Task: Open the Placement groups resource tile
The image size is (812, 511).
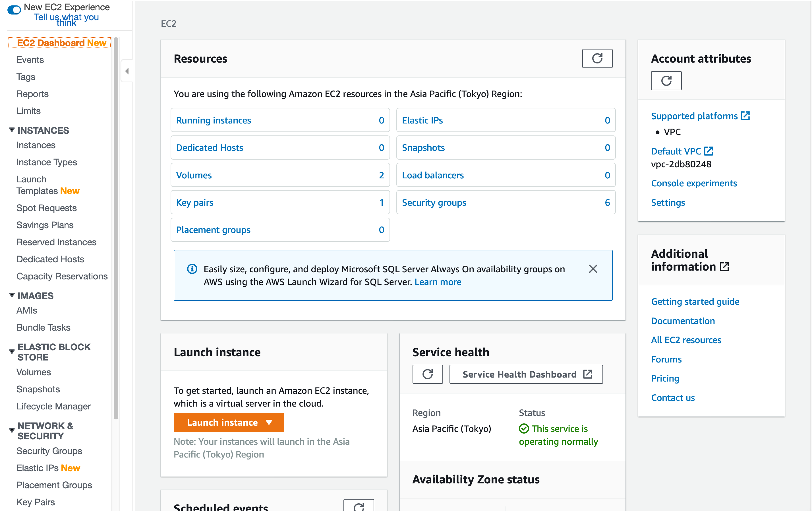Action: (280, 230)
